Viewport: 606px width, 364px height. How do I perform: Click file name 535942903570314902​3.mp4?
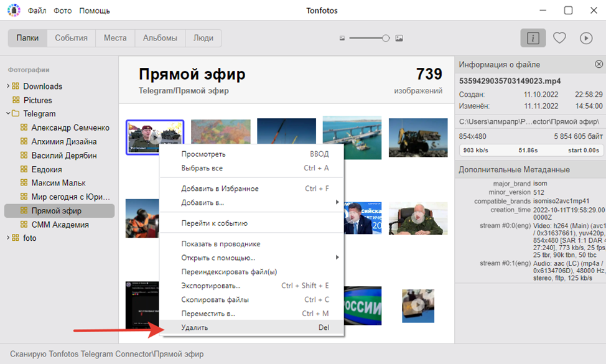tap(510, 81)
